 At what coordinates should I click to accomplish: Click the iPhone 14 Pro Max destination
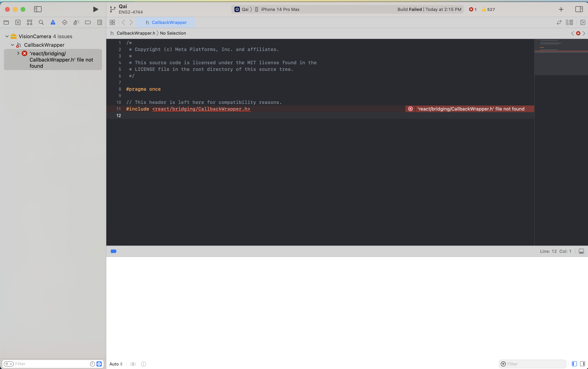click(280, 9)
